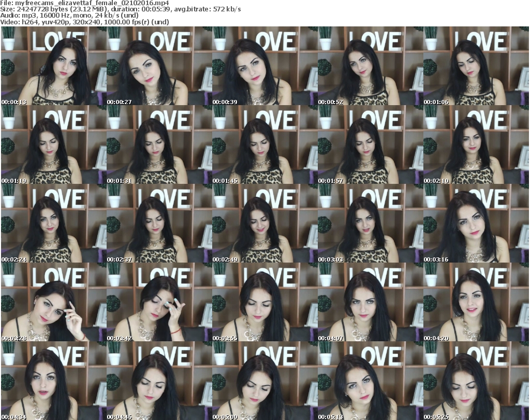
Task: Select the thumbnail at timestamp 00:00:13
Action: point(54,66)
